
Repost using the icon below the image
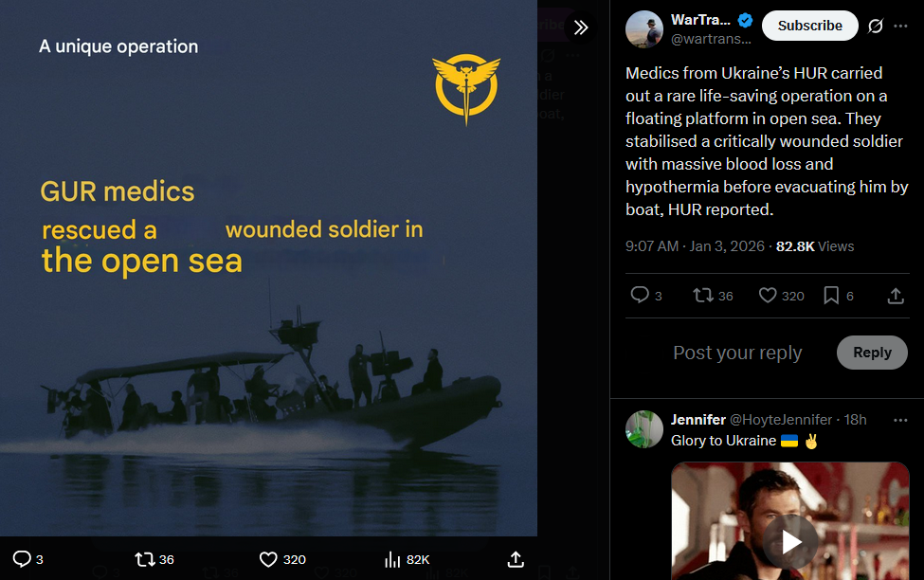point(145,559)
